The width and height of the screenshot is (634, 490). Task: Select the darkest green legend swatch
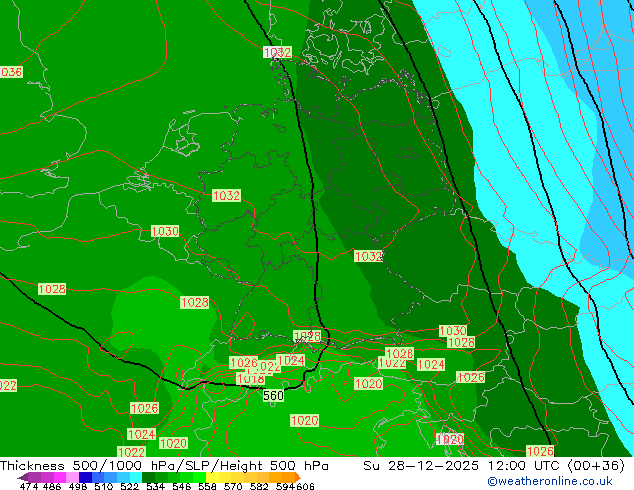[x=149, y=477]
